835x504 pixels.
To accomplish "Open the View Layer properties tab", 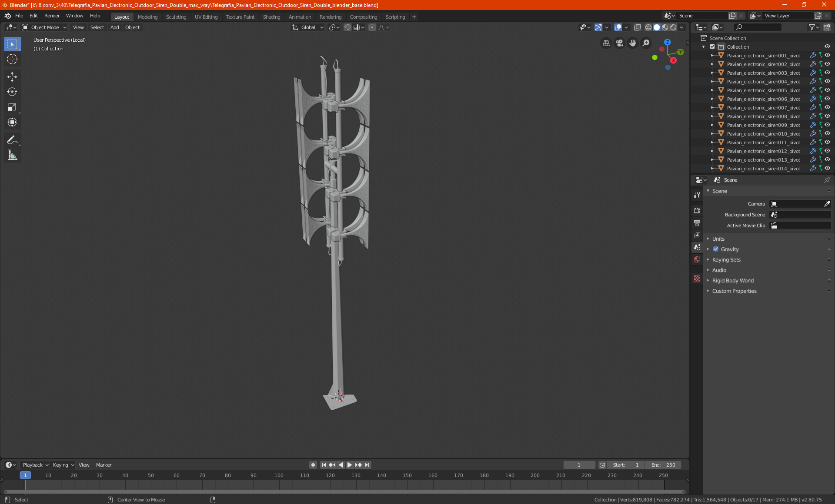I will 697,235.
